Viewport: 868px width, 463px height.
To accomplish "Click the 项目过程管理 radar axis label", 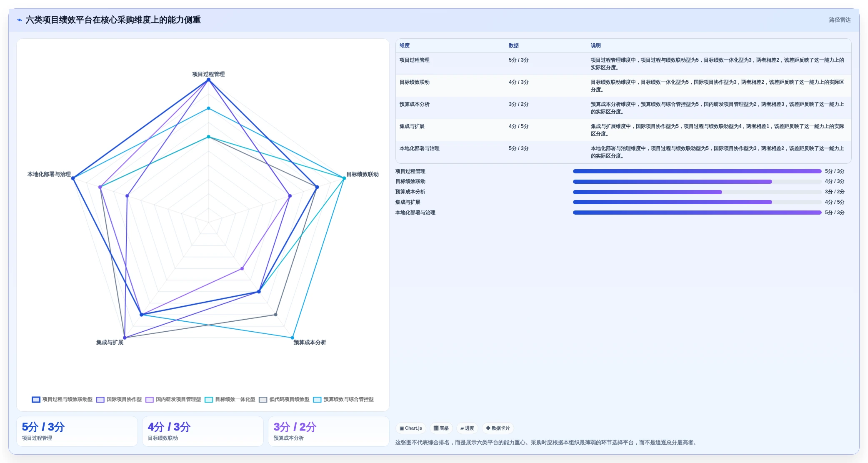I will (x=208, y=74).
